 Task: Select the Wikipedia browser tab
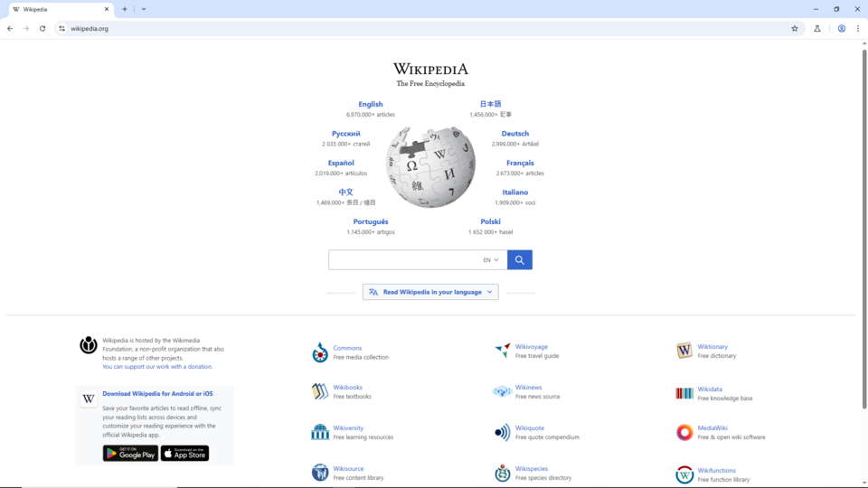point(61,9)
